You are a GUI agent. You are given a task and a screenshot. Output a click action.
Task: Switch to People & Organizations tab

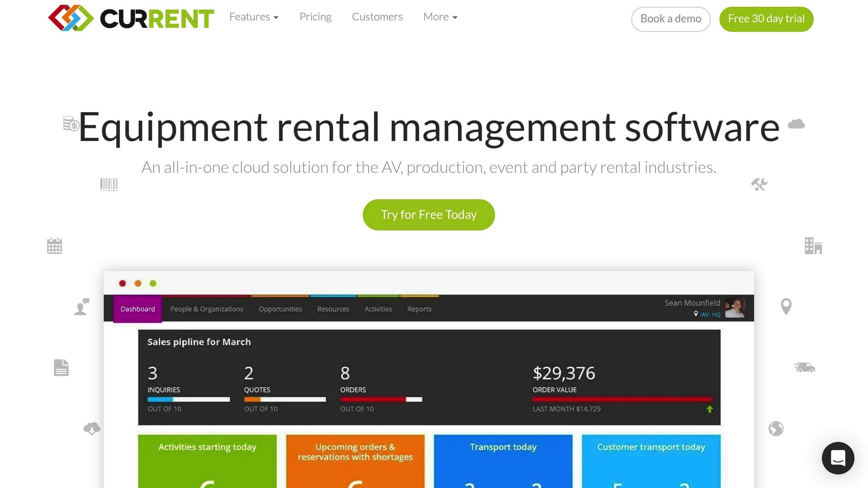pyautogui.click(x=207, y=309)
